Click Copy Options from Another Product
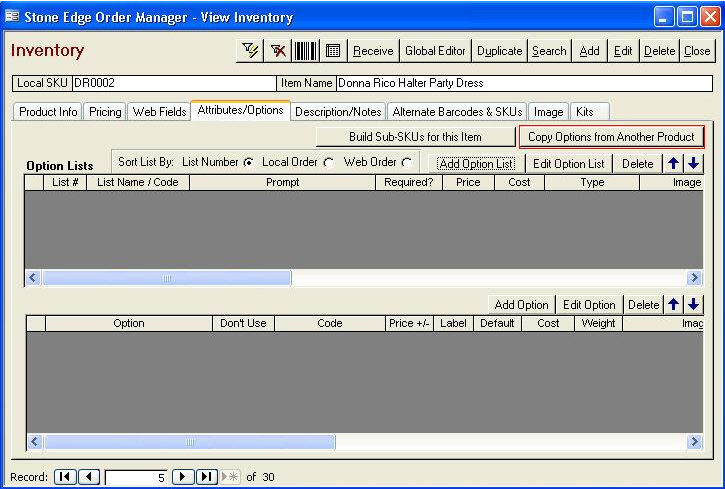The height and width of the screenshot is (489, 725). pos(611,137)
